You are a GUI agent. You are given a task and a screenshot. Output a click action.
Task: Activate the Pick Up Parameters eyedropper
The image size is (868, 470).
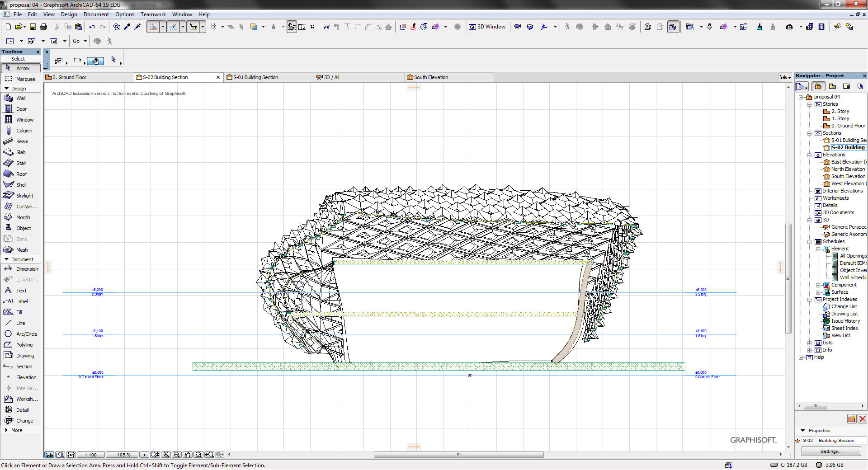pyautogui.click(x=127, y=27)
